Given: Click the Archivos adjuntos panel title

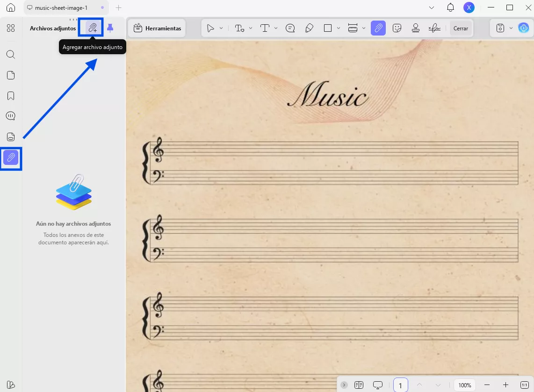Looking at the screenshot, I should [53, 28].
